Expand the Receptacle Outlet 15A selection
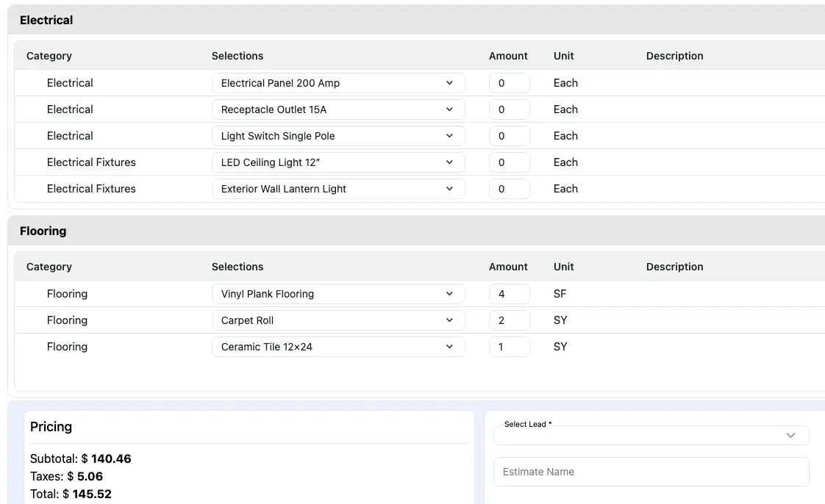 (338, 109)
